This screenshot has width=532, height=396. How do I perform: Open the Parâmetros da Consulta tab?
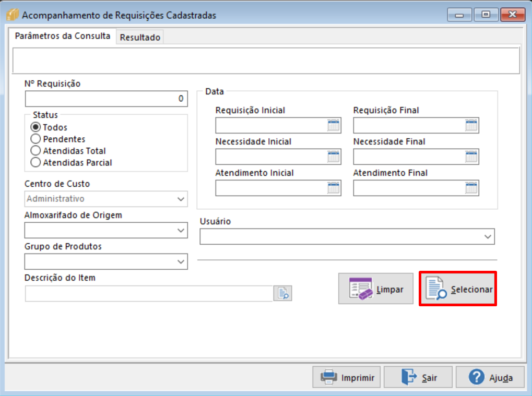[63, 36]
